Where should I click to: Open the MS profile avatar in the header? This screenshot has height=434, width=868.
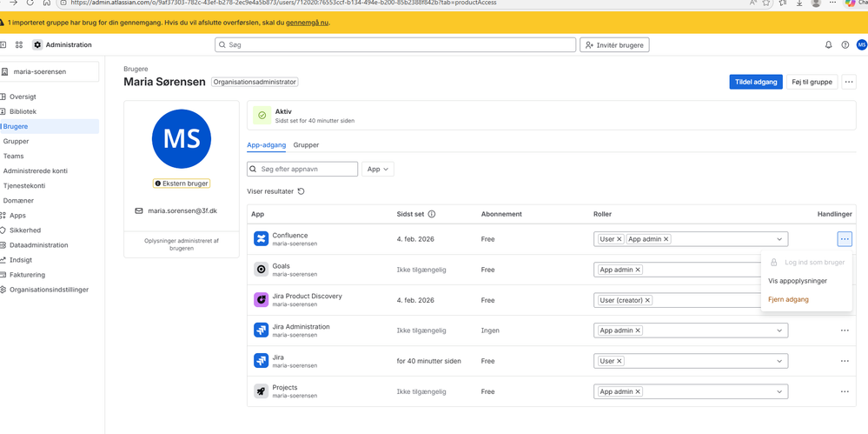point(861,45)
